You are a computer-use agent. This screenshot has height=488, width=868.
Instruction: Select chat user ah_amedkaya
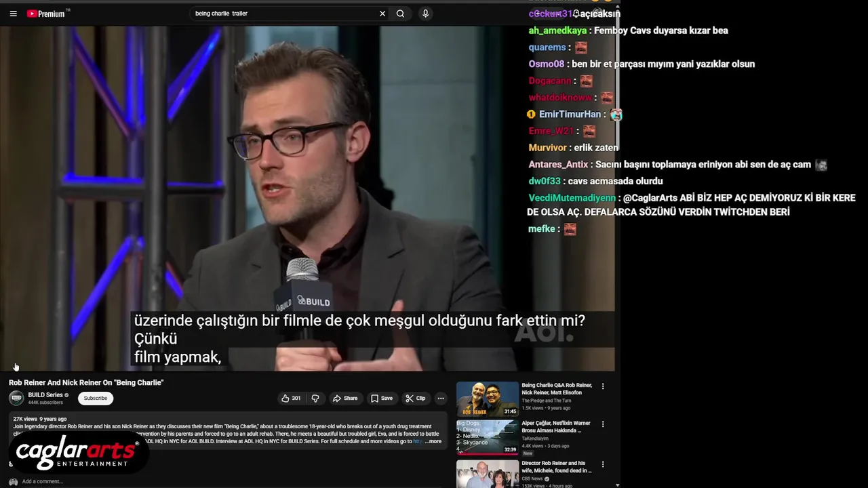point(557,30)
